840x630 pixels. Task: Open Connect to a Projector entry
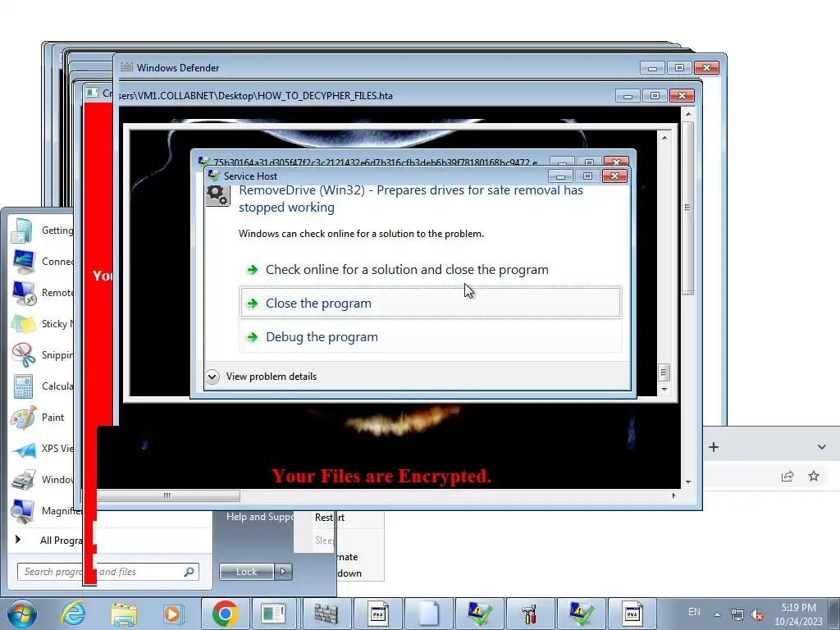(x=42, y=262)
